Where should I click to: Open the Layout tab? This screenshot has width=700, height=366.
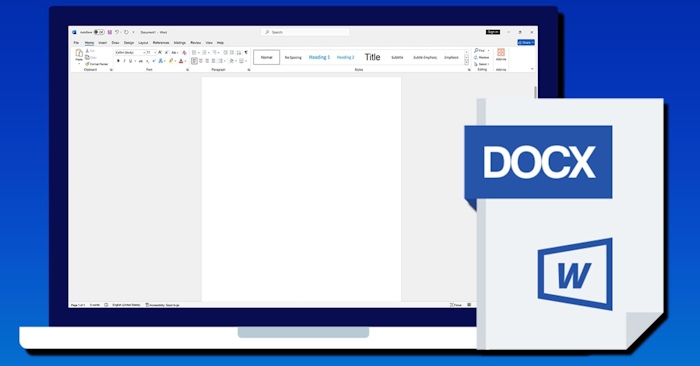click(143, 43)
